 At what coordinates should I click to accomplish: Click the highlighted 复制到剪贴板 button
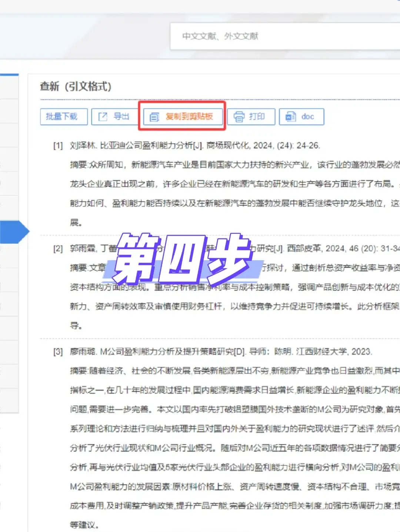point(182,117)
